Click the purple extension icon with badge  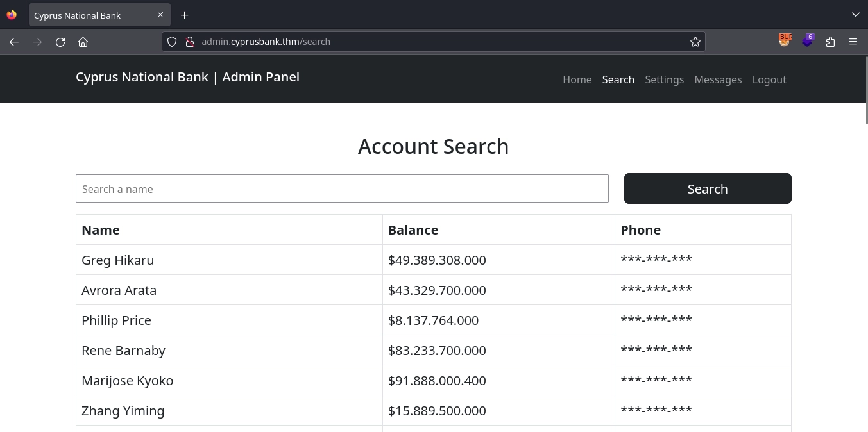pos(808,41)
